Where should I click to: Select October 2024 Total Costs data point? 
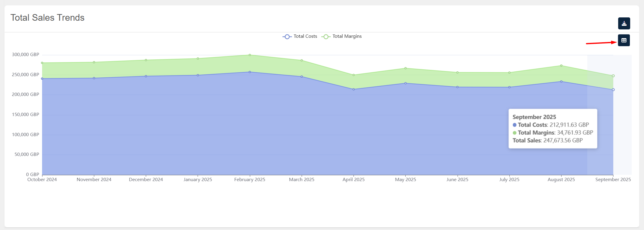tap(42, 79)
